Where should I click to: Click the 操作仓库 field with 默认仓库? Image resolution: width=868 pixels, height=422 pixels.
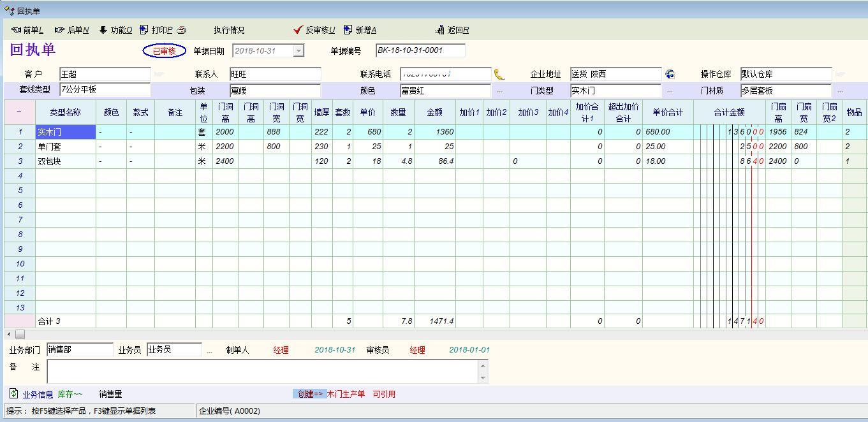pyautogui.click(x=786, y=75)
